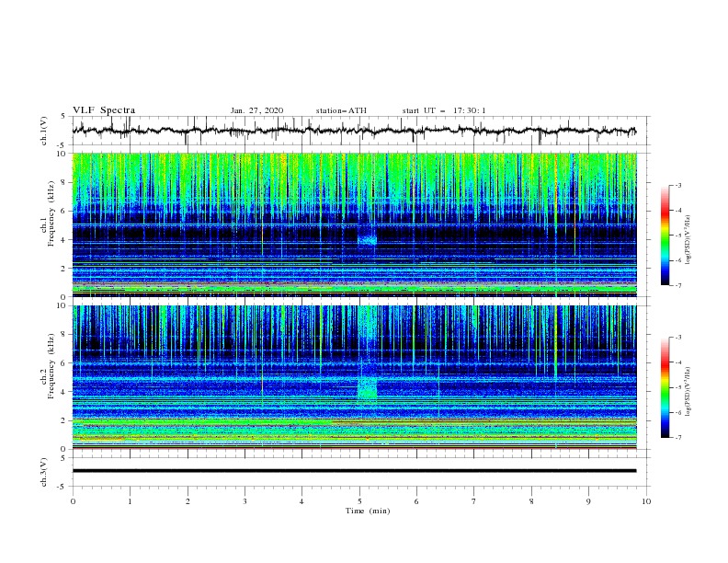728x563 pixels.
Task: Click the time axis tick label "2"
Action: pos(188,501)
